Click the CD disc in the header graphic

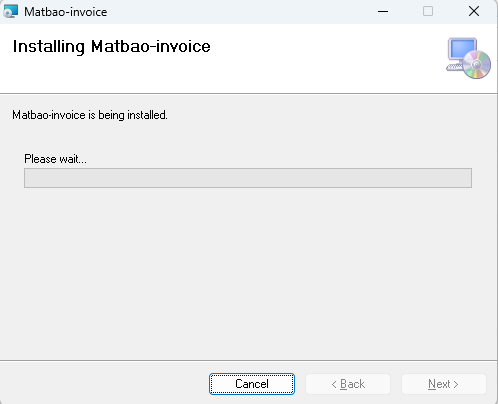pos(477,65)
